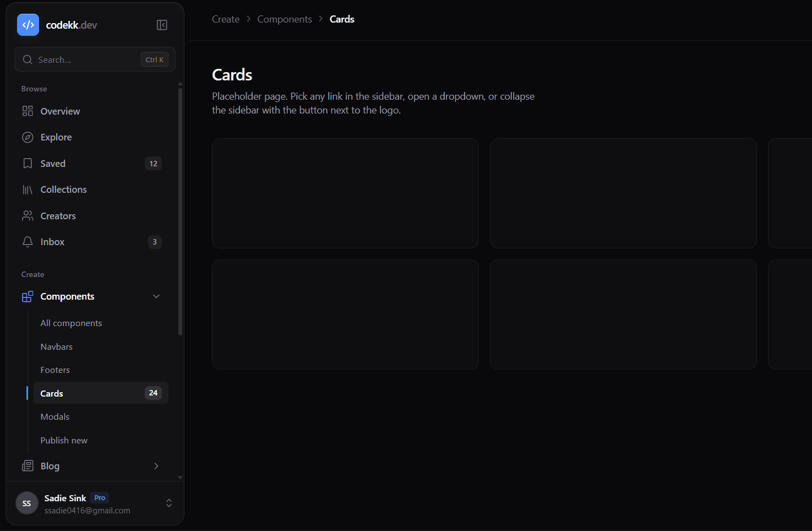Click the Pro badge by Sadie Sink
812x531 pixels.
[x=100, y=498]
